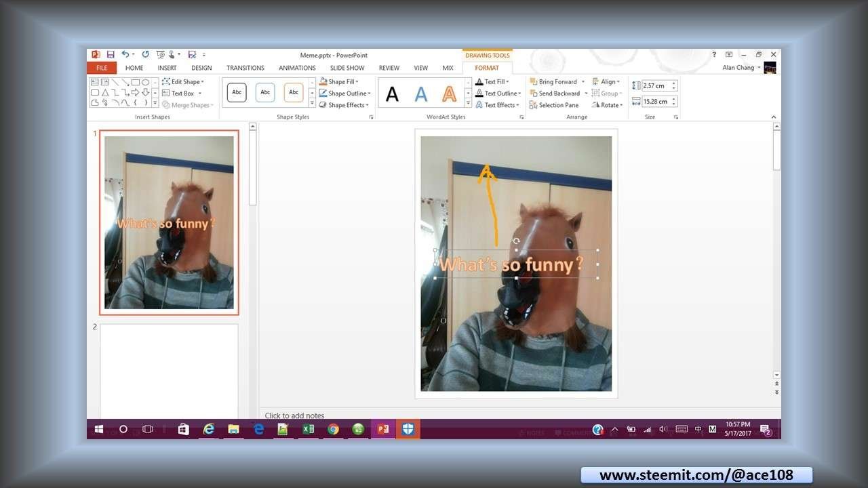Image resolution: width=868 pixels, height=488 pixels.
Task: Open the Align dropdown
Action: pos(606,81)
